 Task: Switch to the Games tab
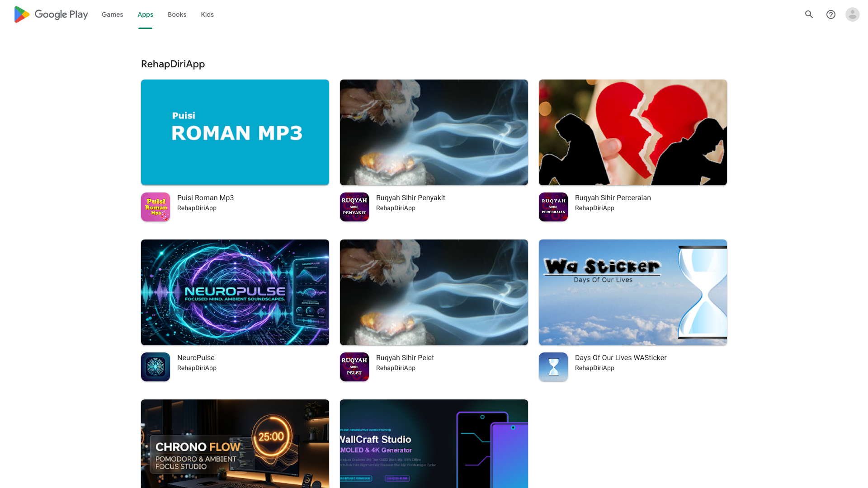click(112, 14)
